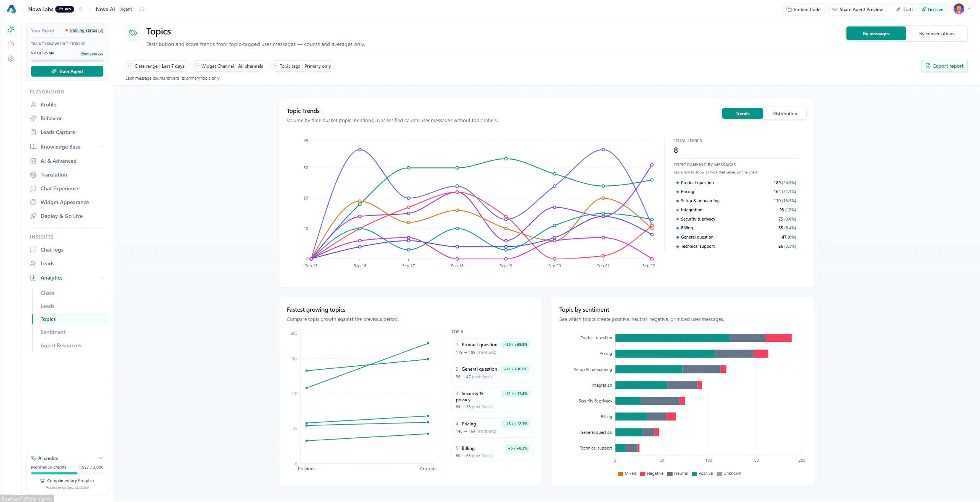Click the Translation globe icon
Viewport: 980px width, 502px height.
[33, 175]
